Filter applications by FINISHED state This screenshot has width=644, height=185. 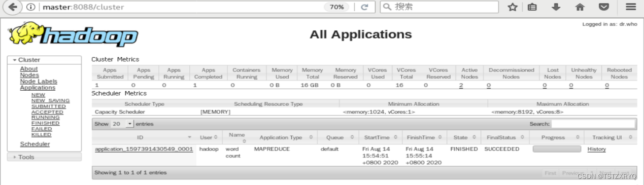46,123
